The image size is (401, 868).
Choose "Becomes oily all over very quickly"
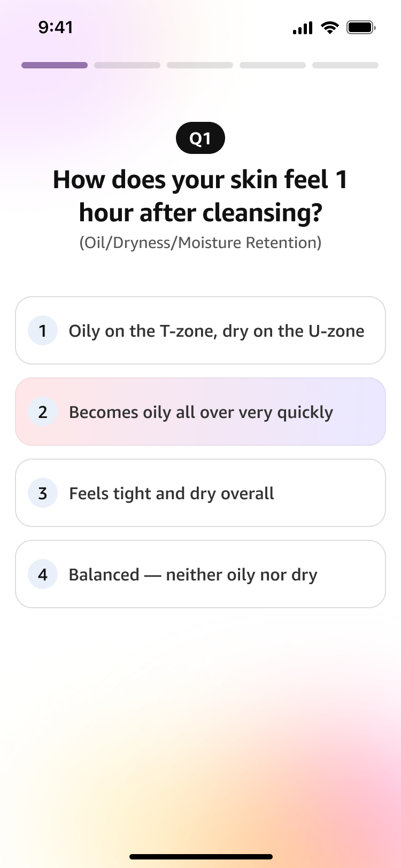(x=201, y=412)
